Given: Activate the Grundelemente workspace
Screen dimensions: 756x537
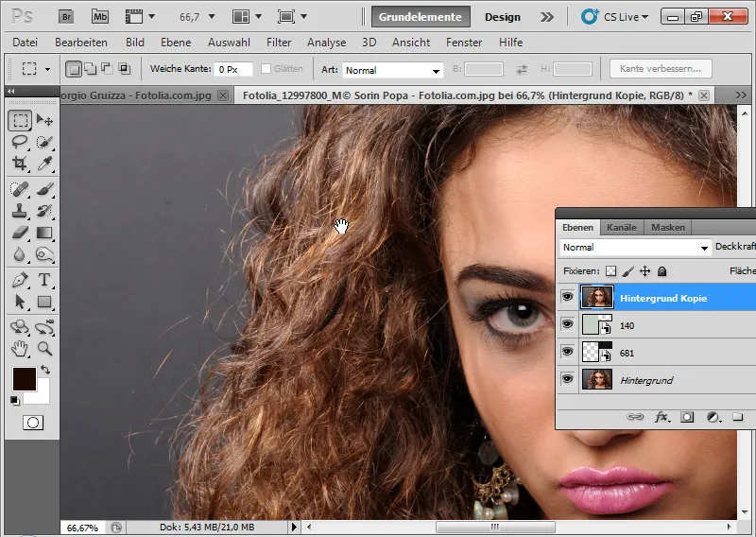Looking at the screenshot, I should point(420,17).
